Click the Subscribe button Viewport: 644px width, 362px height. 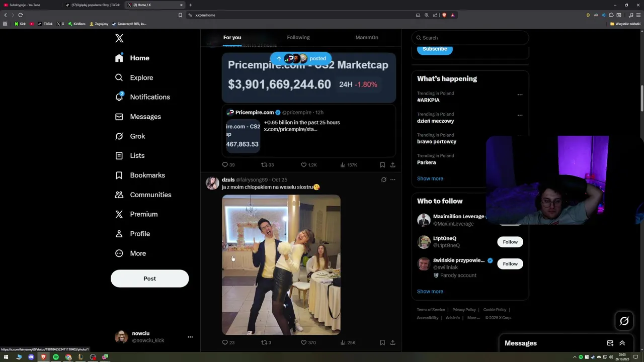435,49
